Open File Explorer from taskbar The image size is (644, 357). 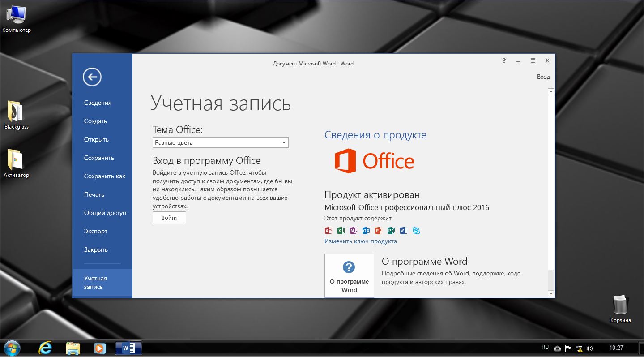pyautogui.click(x=73, y=348)
